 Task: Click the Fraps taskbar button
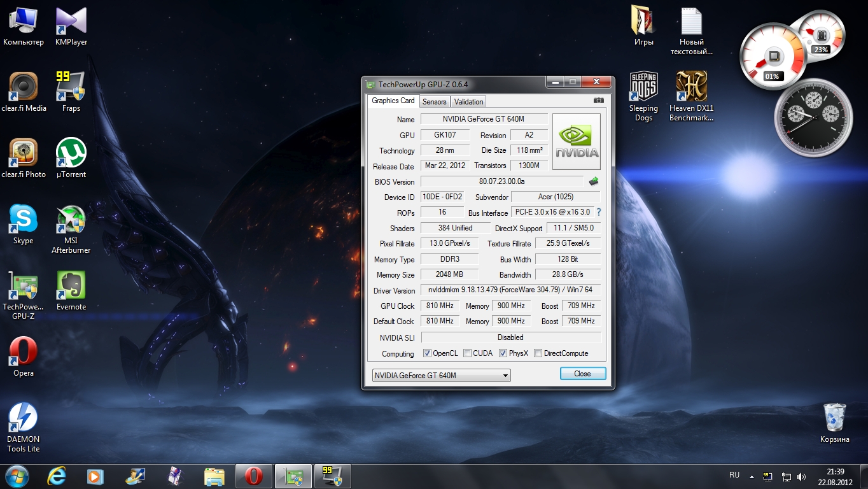[333, 476]
